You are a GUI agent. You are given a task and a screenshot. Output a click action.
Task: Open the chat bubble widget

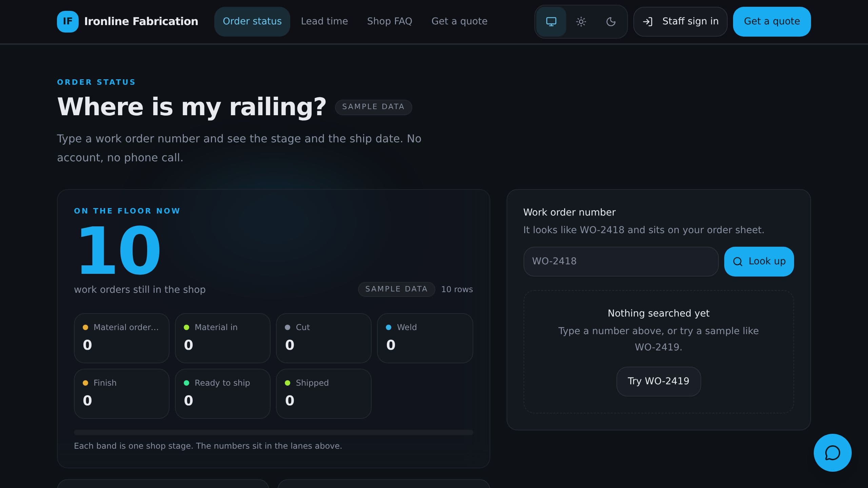click(x=832, y=453)
